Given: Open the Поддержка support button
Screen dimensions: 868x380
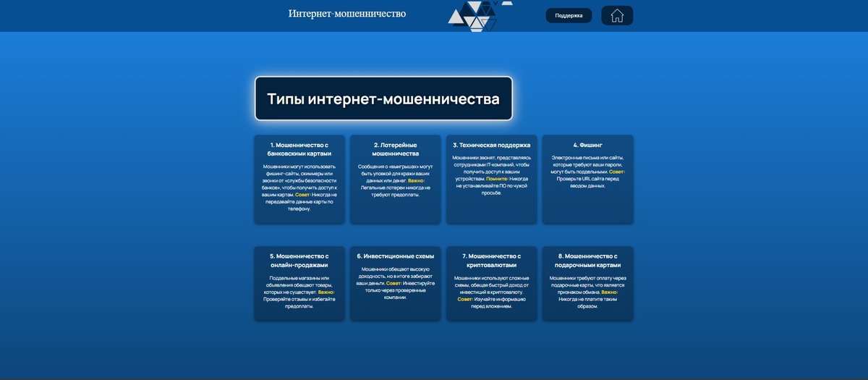Looking at the screenshot, I should [569, 15].
